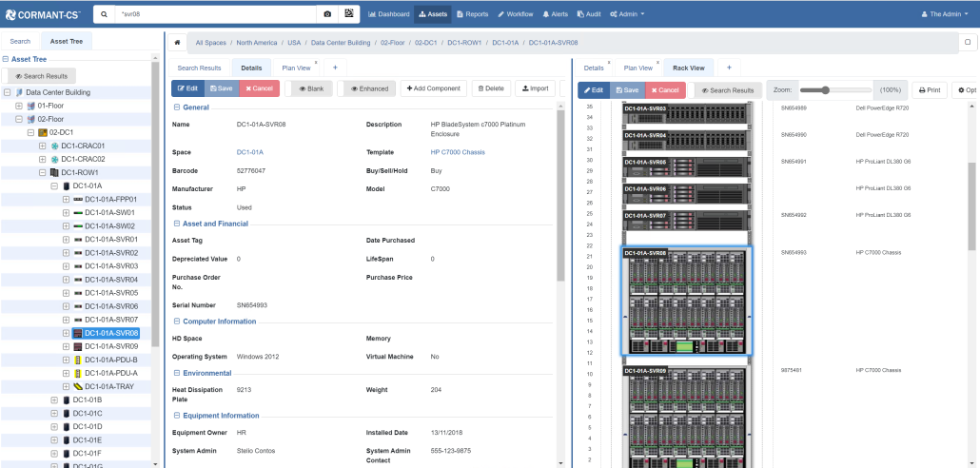Click the camera icon in the search bar
This screenshot has height=468, width=980.
coord(328,14)
